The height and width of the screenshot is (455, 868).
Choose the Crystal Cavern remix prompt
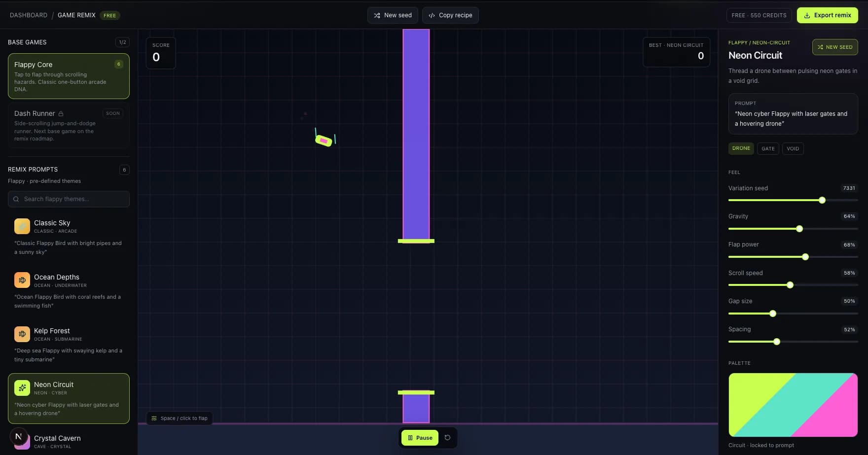(69, 441)
